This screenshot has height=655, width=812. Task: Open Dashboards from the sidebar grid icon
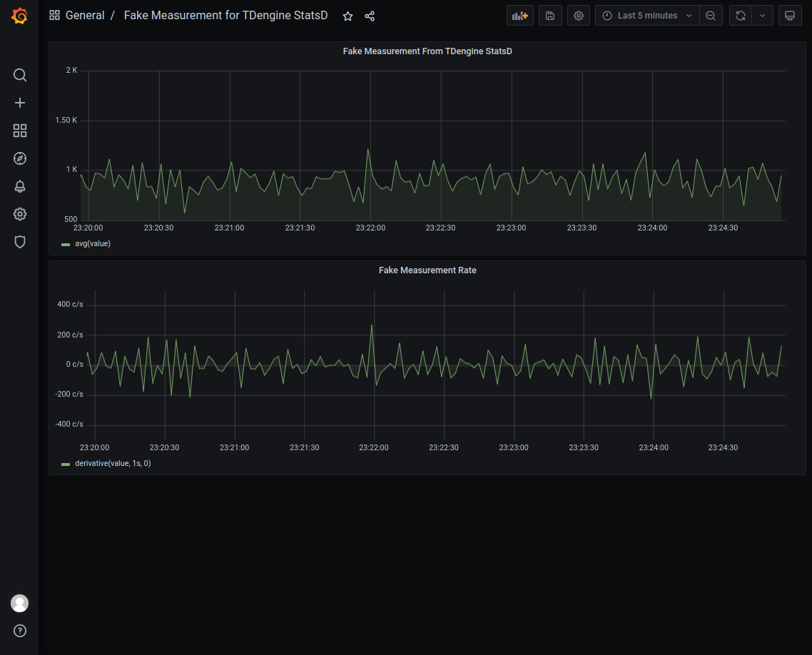tap(19, 131)
